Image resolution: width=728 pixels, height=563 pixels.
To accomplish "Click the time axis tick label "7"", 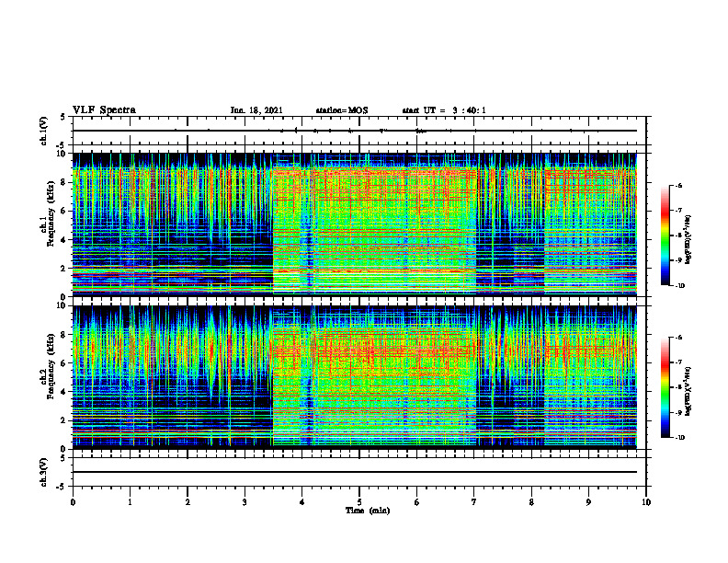I will pos(474,502).
